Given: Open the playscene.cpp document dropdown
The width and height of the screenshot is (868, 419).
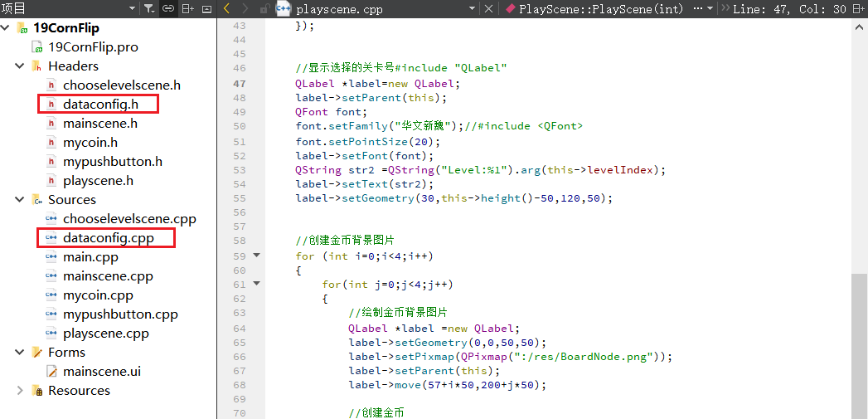Looking at the screenshot, I should click(x=472, y=9).
